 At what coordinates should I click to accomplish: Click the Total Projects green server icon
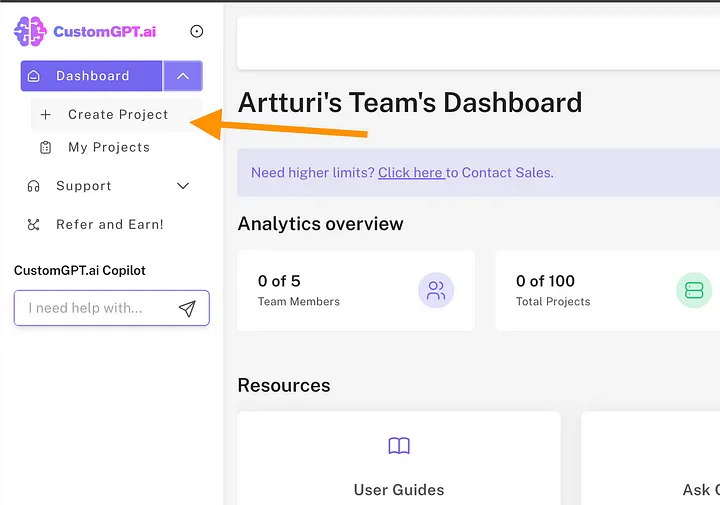694,291
